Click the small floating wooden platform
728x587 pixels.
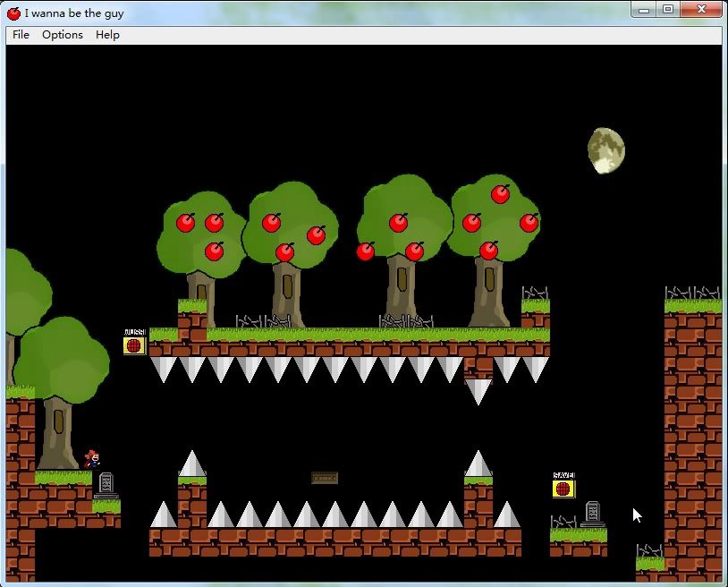[x=325, y=478]
